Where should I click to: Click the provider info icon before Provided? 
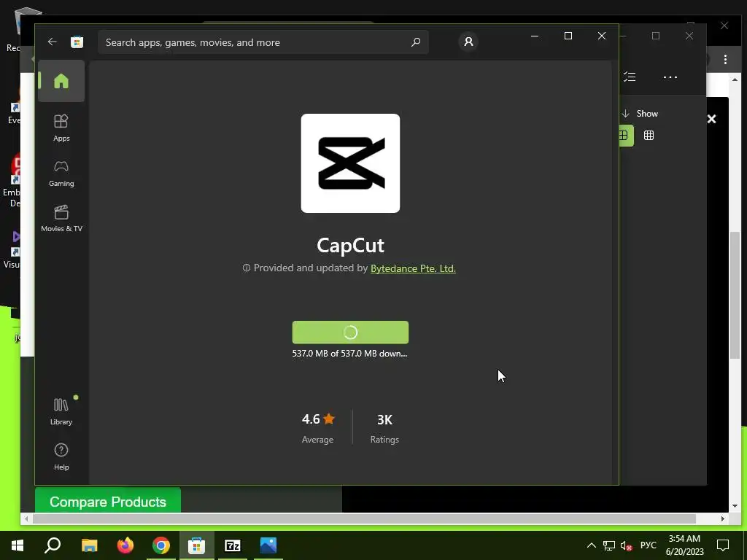coord(247,268)
